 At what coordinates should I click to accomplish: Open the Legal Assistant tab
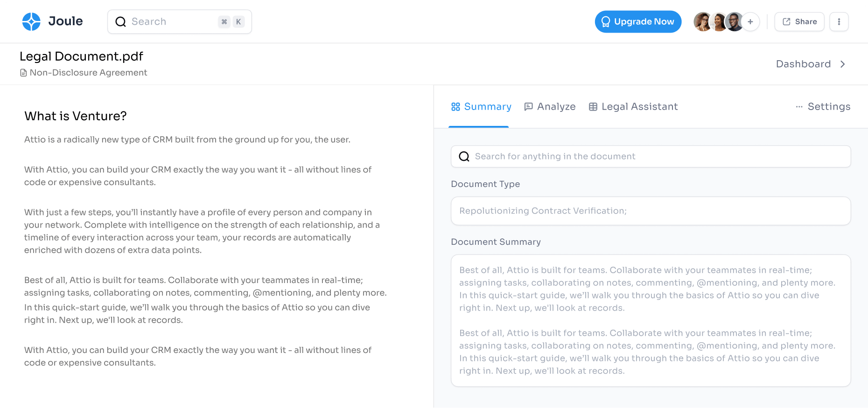pos(633,107)
